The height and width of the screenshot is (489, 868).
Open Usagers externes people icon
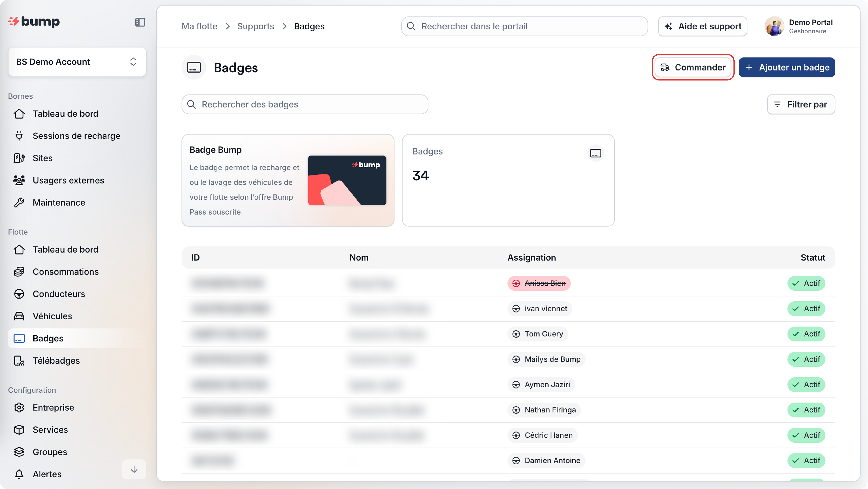[x=19, y=180]
